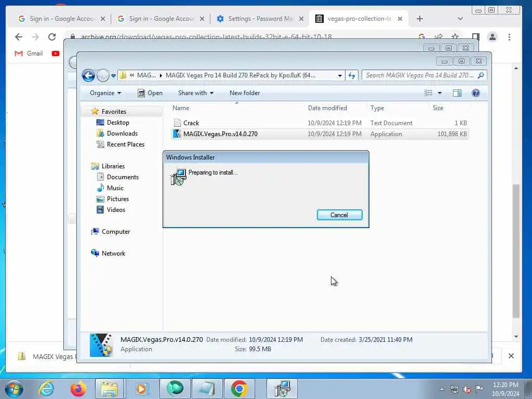Open YouTube bookmark icon

point(56,54)
